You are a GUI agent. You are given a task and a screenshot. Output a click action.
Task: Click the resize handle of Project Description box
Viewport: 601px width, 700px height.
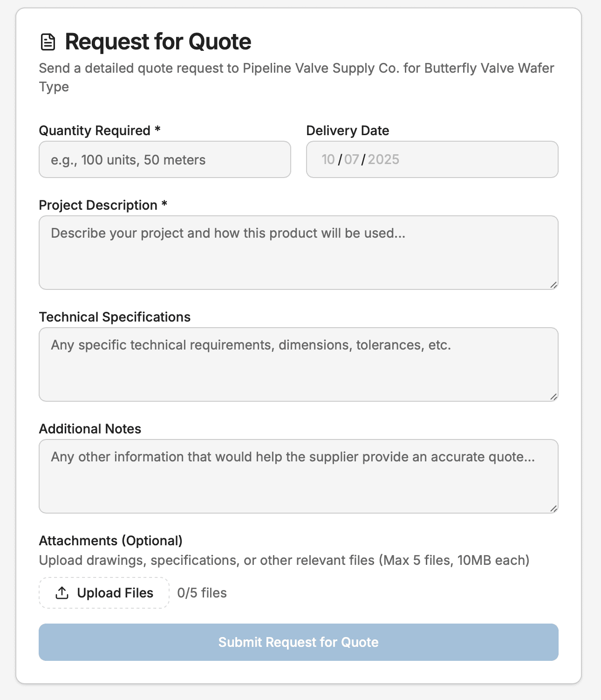553,285
